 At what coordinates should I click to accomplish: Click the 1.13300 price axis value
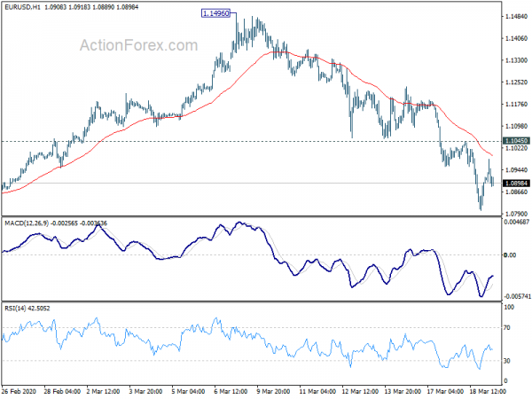[x=516, y=60]
